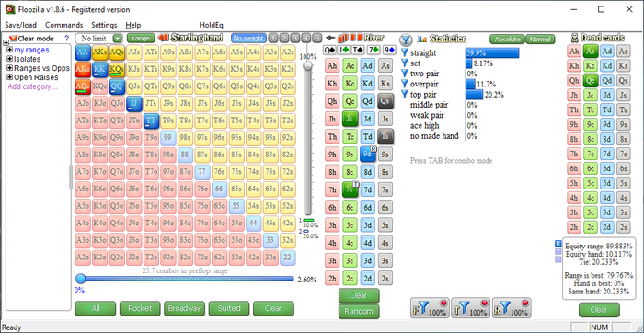Toggle Ac in Dead cards panel

(x=591, y=51)
